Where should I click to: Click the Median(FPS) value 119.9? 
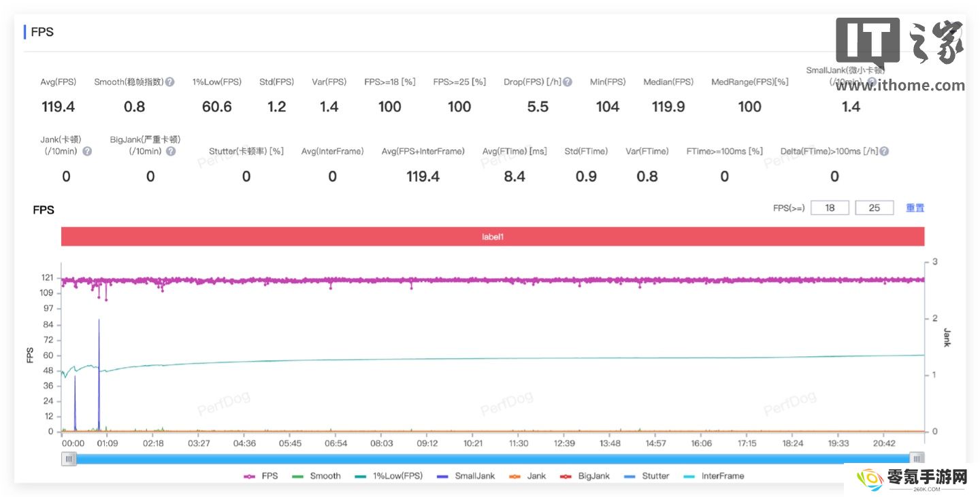click(668, 107)
